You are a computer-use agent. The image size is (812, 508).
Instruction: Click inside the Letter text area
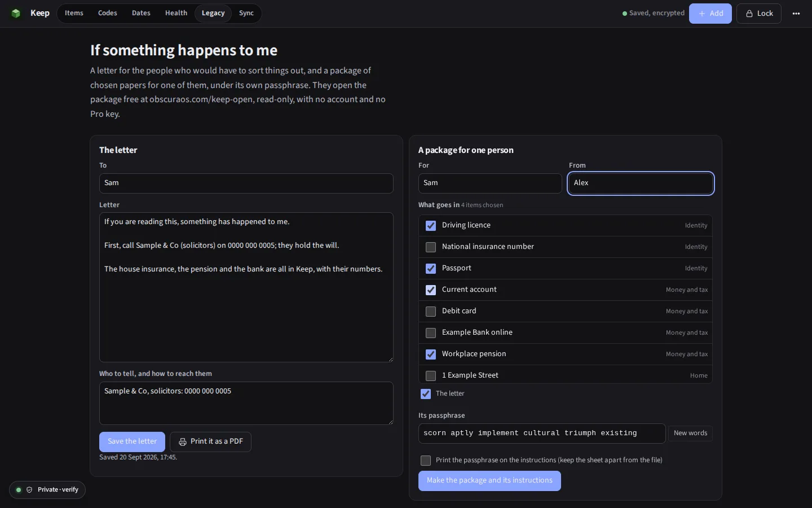(246, 287)
